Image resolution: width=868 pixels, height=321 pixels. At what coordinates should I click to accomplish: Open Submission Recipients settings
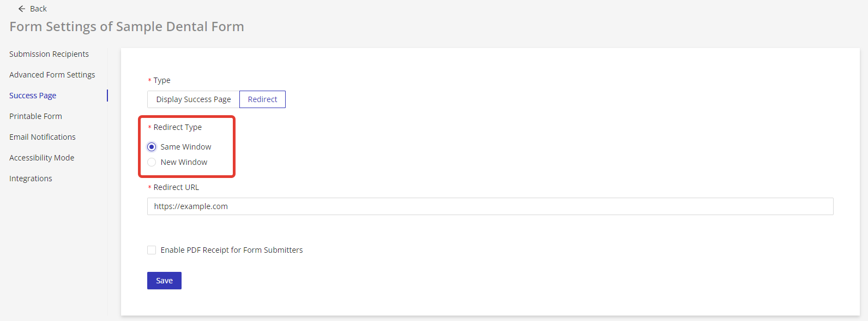point(49,54)
